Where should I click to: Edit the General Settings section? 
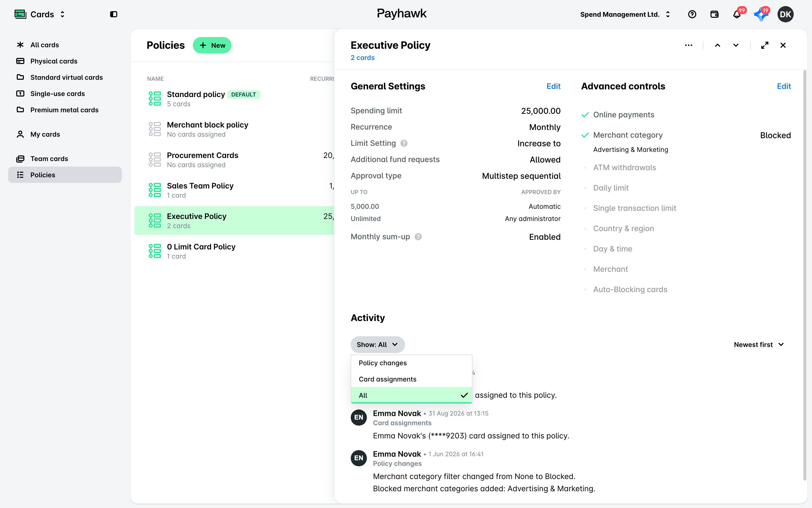553,86
